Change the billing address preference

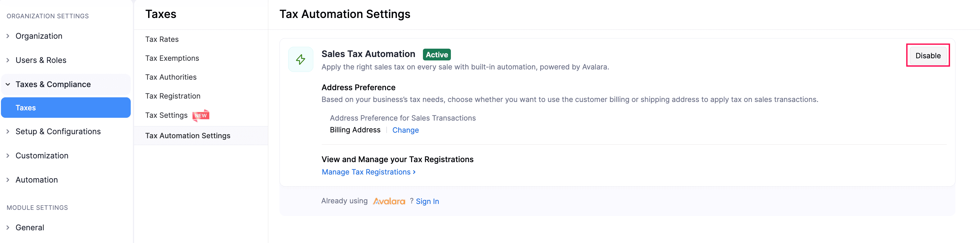tap(405, 130)
